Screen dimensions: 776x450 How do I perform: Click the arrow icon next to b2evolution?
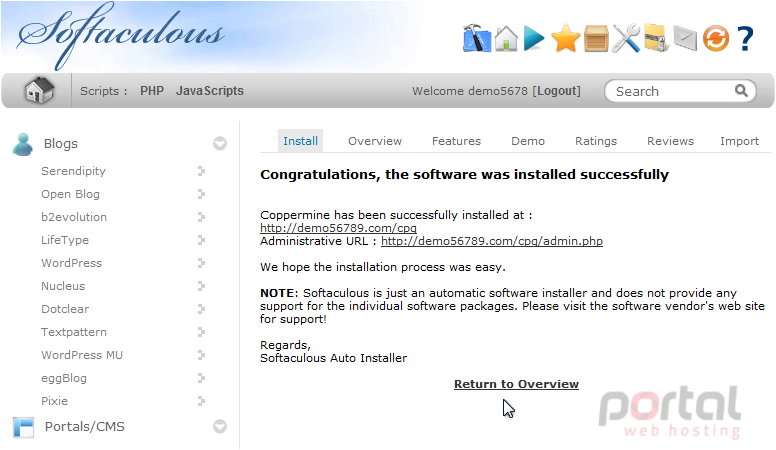coord(201,217)
